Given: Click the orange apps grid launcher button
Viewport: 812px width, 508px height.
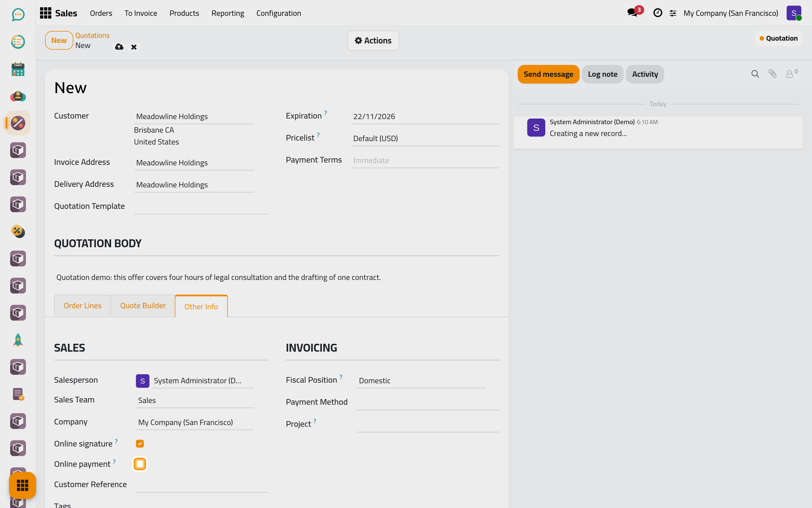Looking at the screenshot, I should 22,485.
